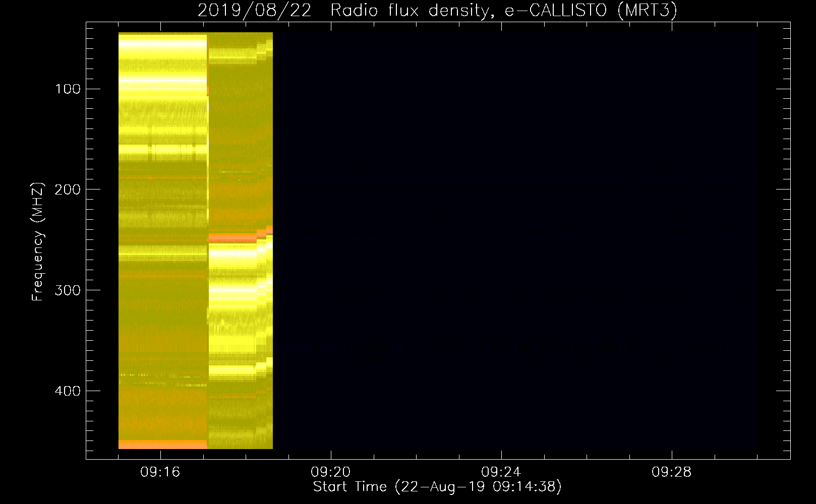This screenshot has height=504, width=816.
Task: Click the 09:28 time tick label
Action: click(x=672, y=472)
